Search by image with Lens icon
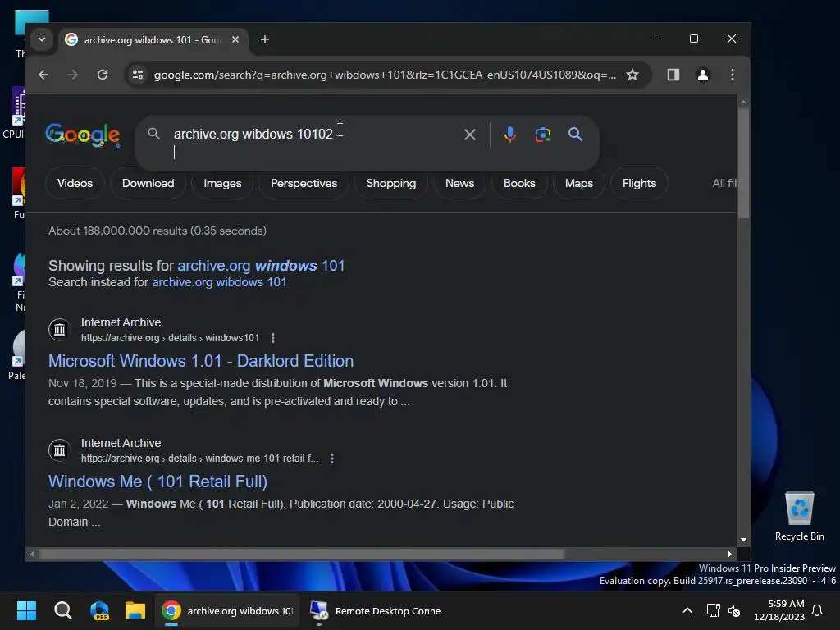The height and width of the screenshot is (630, 840). (543, 135)
